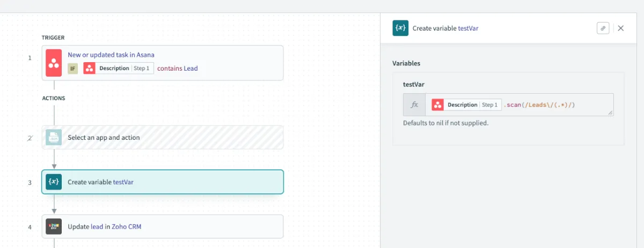Image resolution: width=644 pixels, height=248 pixels.
Task: Select the Create variable testVar step card
Action: 163,182
